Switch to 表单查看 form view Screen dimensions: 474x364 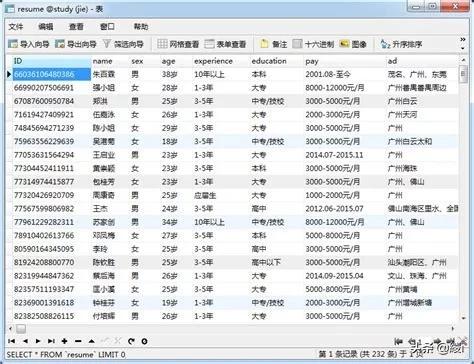pyautogui.click(x=226, y=44)
